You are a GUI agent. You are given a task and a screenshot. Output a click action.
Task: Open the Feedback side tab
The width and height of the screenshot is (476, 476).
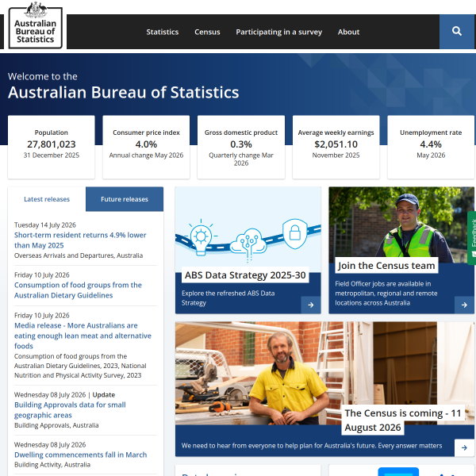[x=472, y=238]
